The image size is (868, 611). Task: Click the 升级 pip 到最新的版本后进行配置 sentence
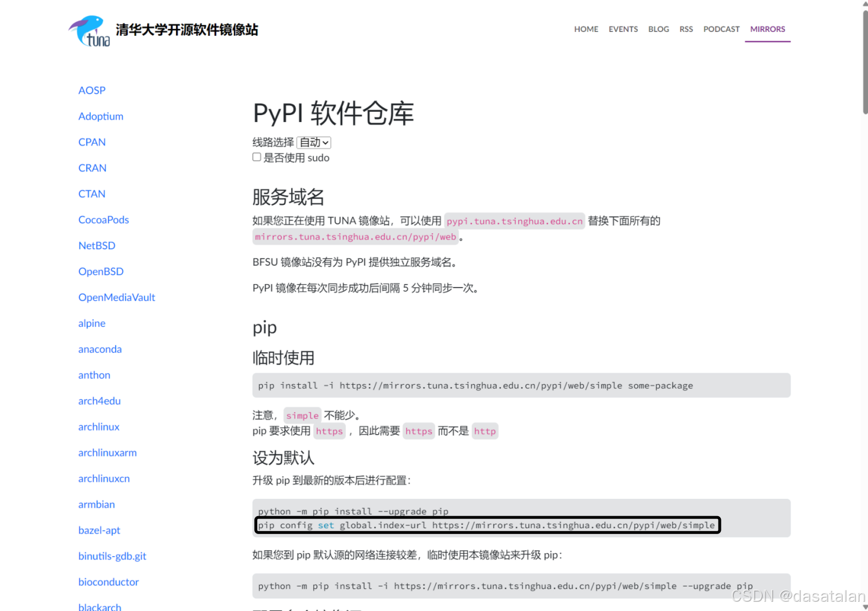332,480
